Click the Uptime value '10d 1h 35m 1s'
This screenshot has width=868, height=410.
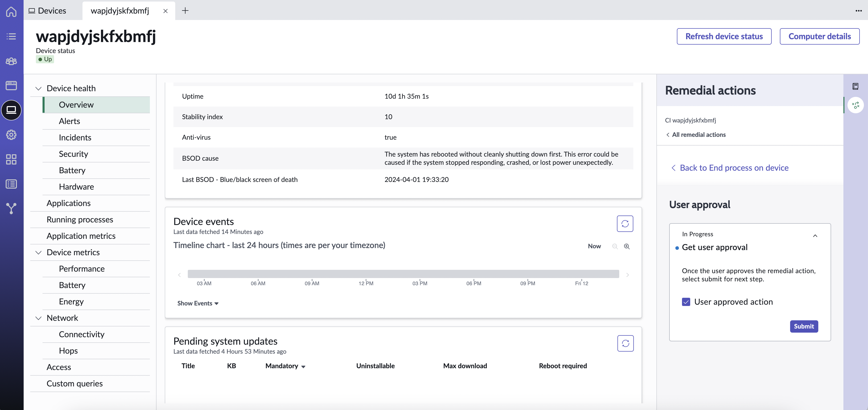point(406,96)
